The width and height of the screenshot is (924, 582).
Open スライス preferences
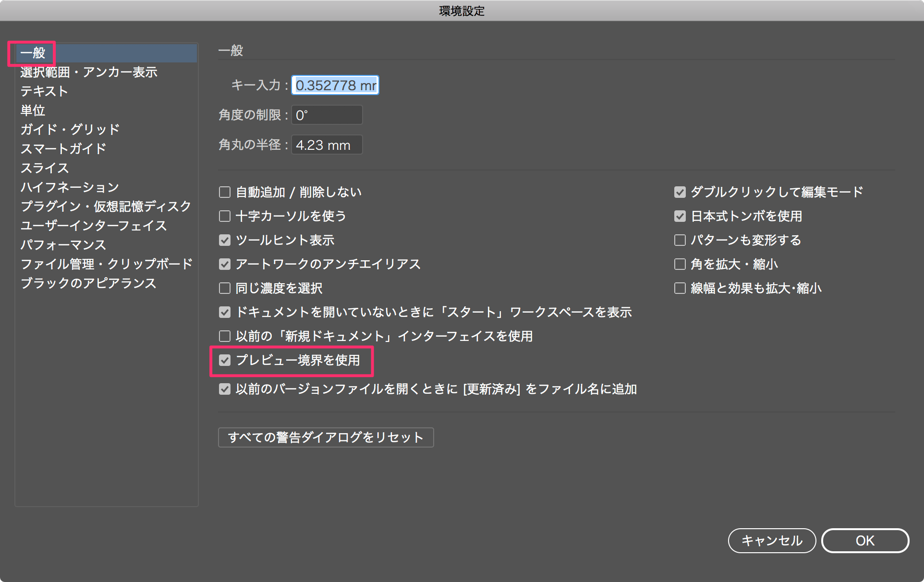(45, 168)
